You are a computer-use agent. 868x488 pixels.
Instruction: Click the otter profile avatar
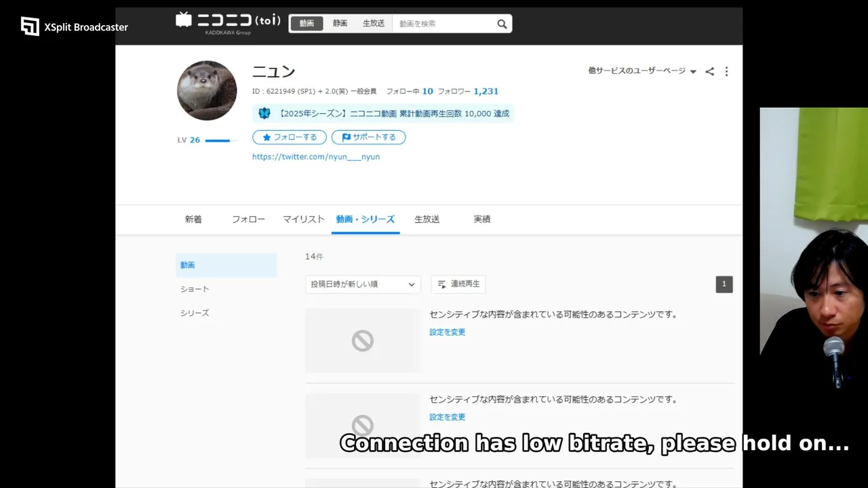tap(207, 91)
